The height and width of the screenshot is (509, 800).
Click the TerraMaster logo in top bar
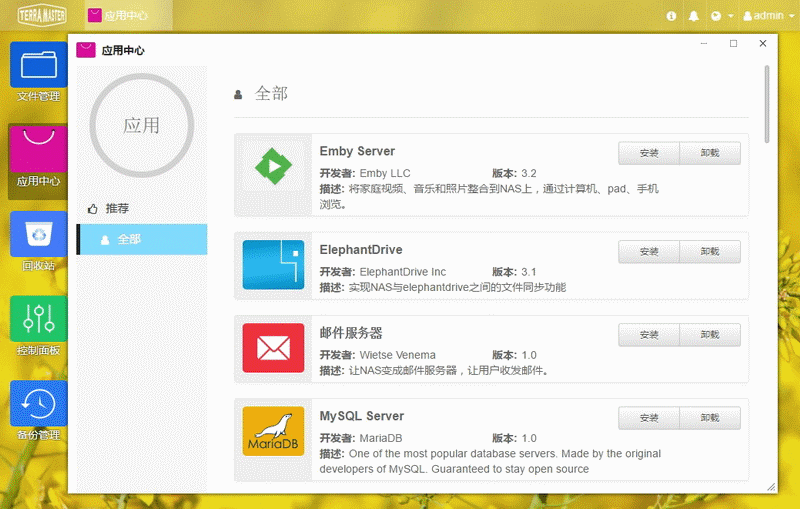click(x=42, y=16)
